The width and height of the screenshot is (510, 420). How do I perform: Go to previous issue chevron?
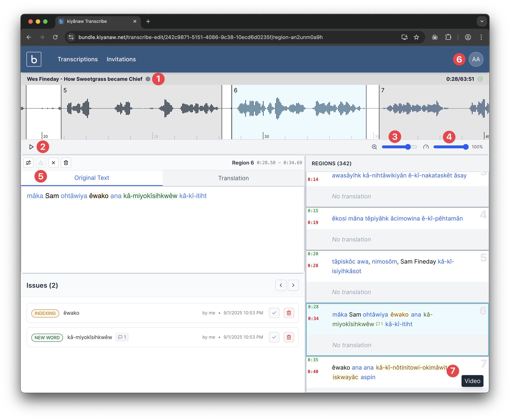[281, 285]
